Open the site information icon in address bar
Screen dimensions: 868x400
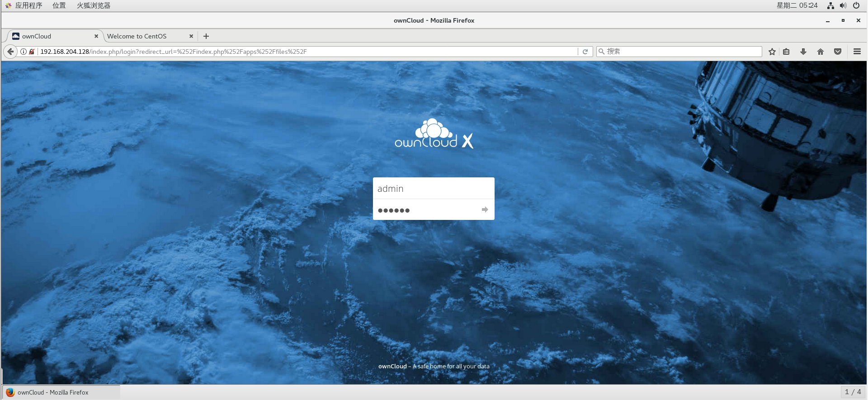pos(24,52)
